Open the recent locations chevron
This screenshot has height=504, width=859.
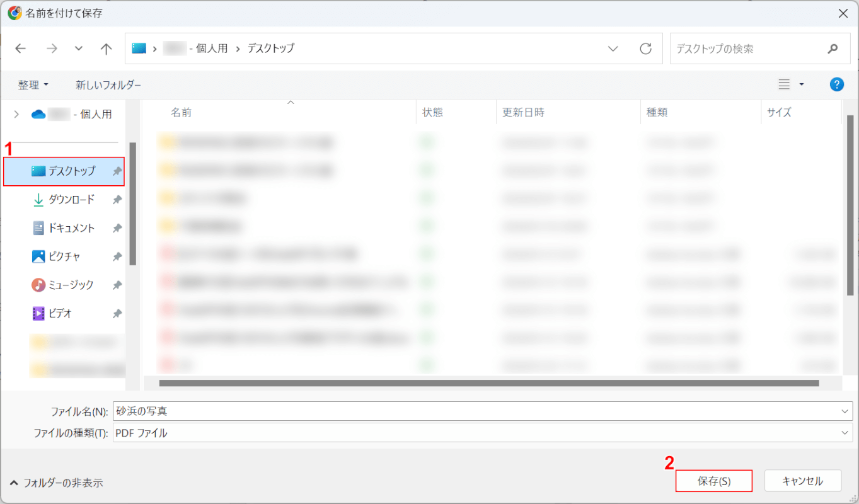pos(79,49)
